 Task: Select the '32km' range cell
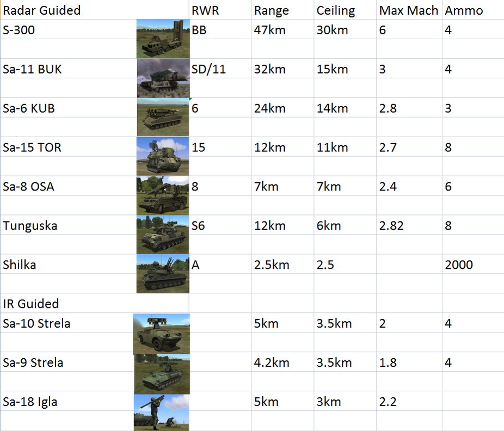[282, 69]
